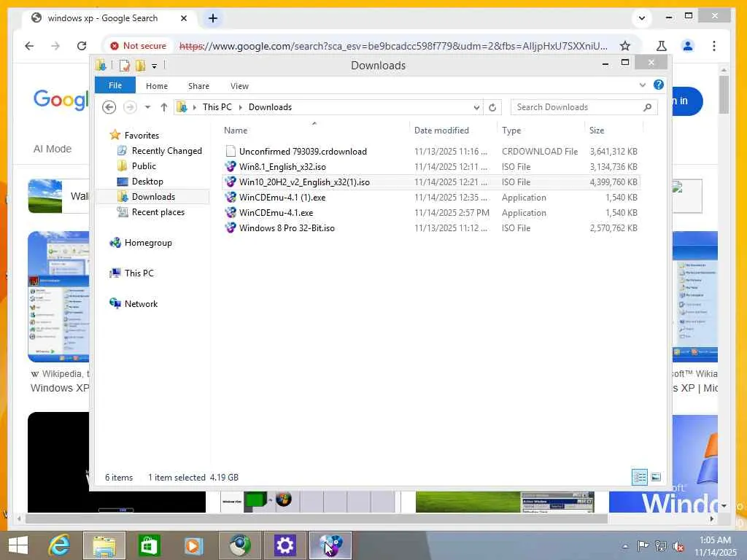Screen dimensions: 747x560
Task: Open Windows Store taskbar icon
Action: (x=149, y=545)
